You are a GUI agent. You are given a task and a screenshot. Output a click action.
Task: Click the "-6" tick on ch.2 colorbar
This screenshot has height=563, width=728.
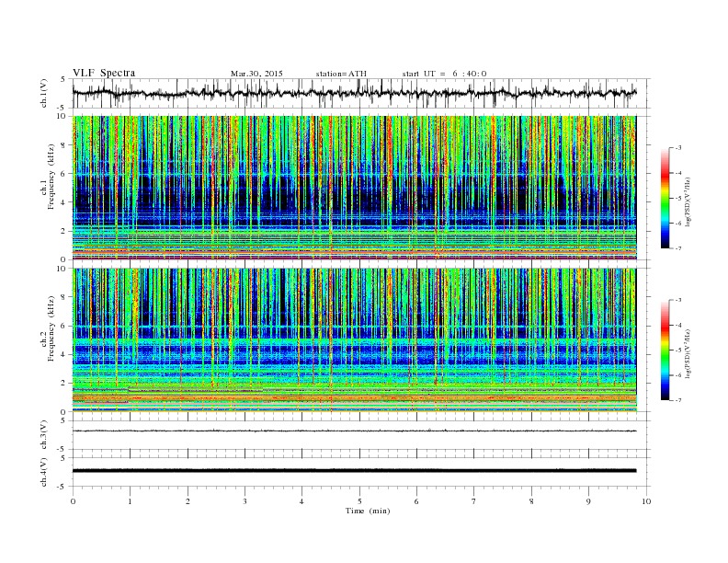coord(677,375)
